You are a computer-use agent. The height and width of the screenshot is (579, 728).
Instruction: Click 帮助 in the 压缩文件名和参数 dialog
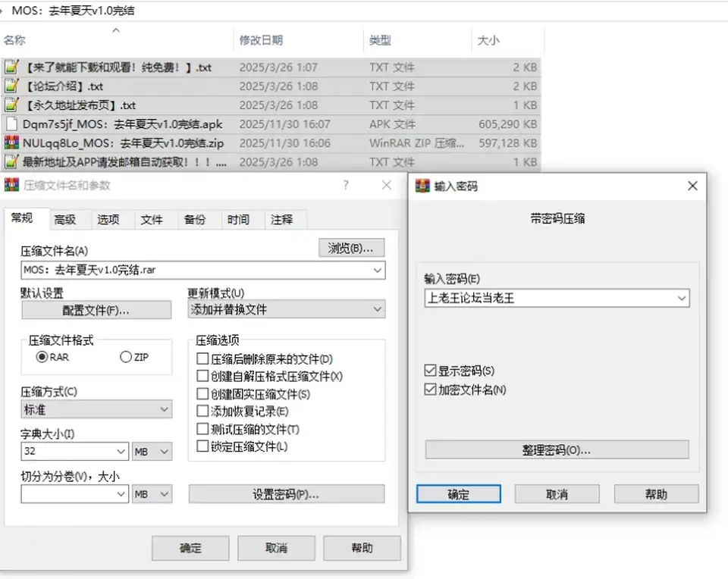pos(362,548)
